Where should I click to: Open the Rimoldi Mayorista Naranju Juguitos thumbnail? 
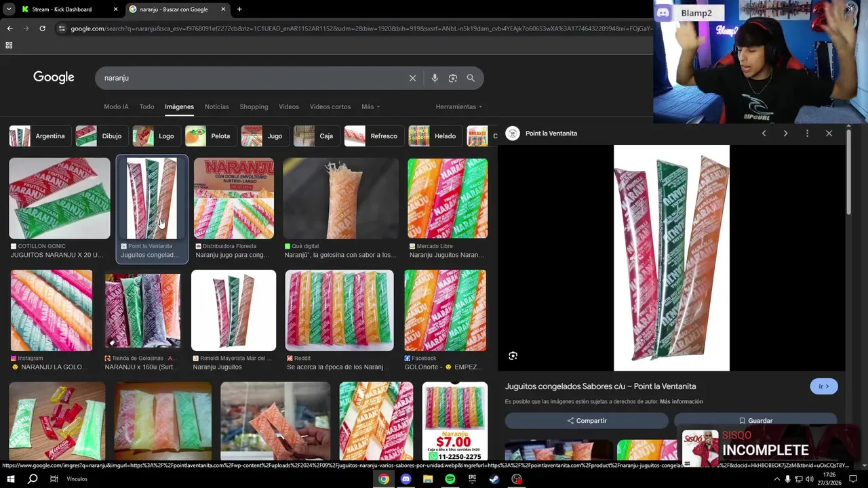[234, 310]
